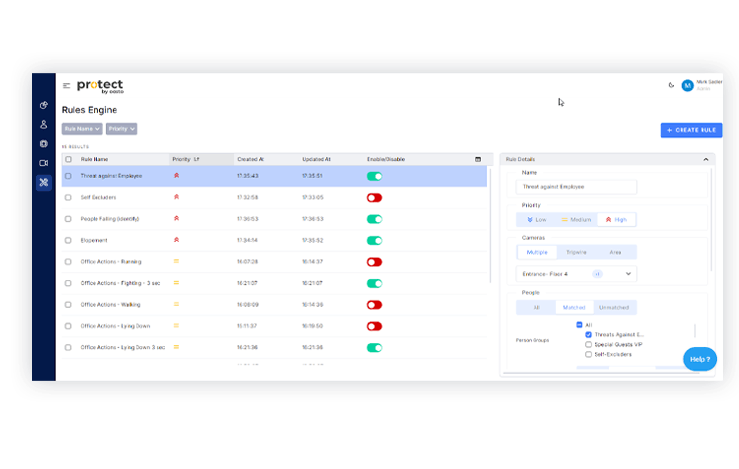Switch to the Tripwire cameras tab
739x469 pixels.
(576, 252)
